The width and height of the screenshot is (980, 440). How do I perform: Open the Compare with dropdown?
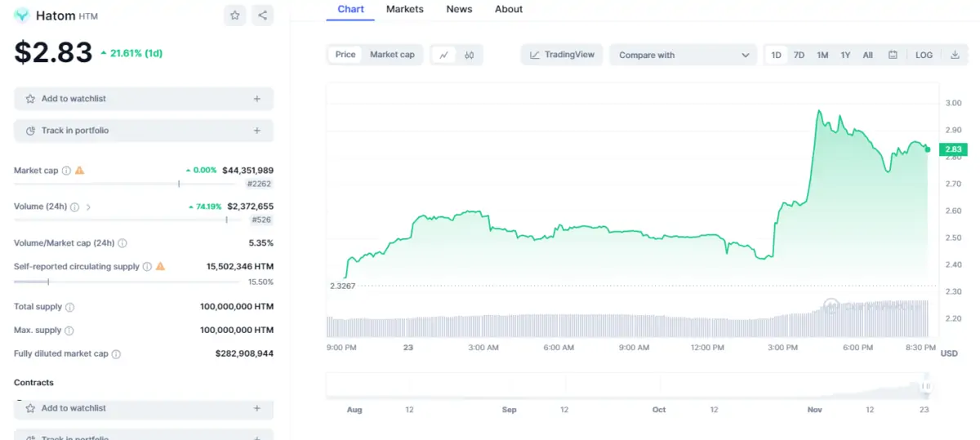(x=684, y=55)
